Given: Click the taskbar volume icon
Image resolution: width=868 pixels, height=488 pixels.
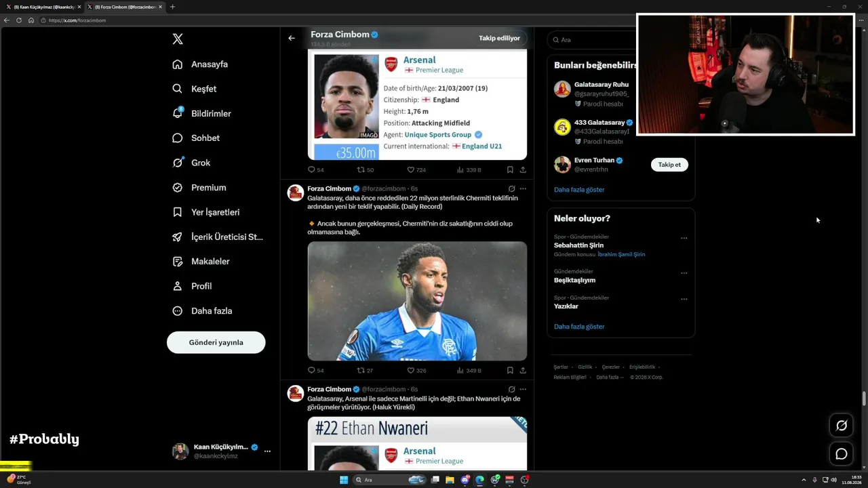Looking at the screenshot, I should point(833,480).
